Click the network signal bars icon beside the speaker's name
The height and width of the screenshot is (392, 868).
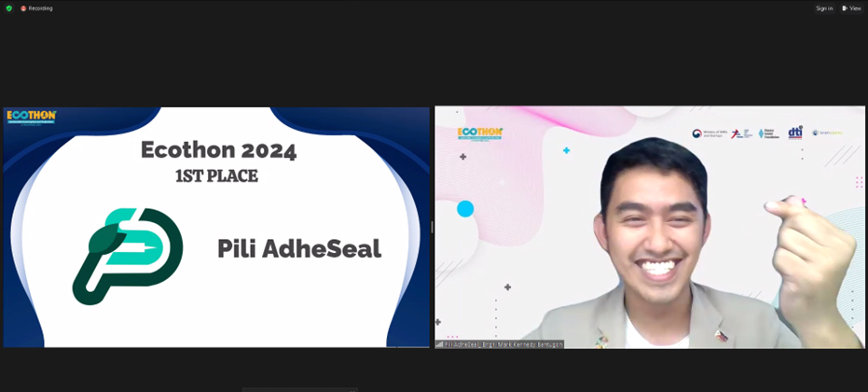[440, 344]
